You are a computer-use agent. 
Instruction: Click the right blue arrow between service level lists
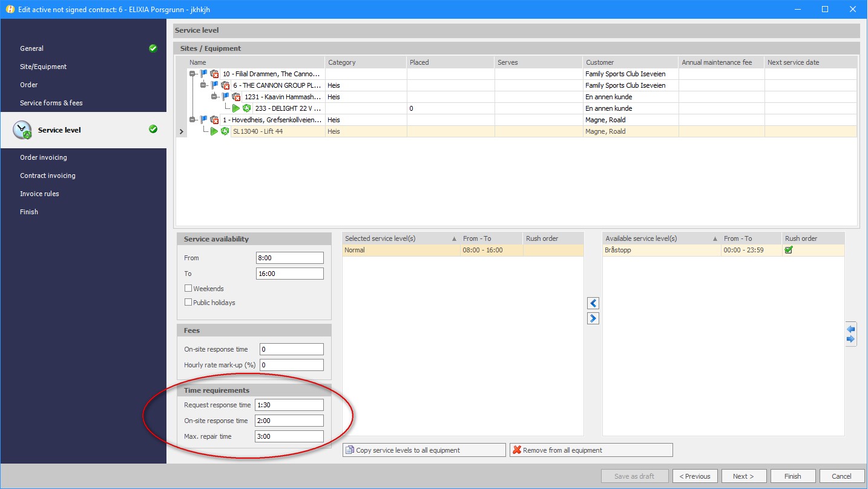(593, 318)
